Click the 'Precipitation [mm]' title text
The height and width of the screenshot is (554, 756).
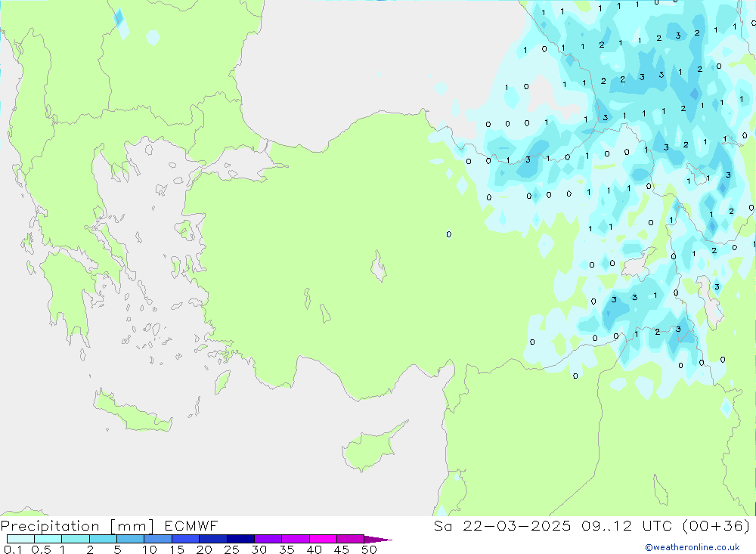coord(78,526)
